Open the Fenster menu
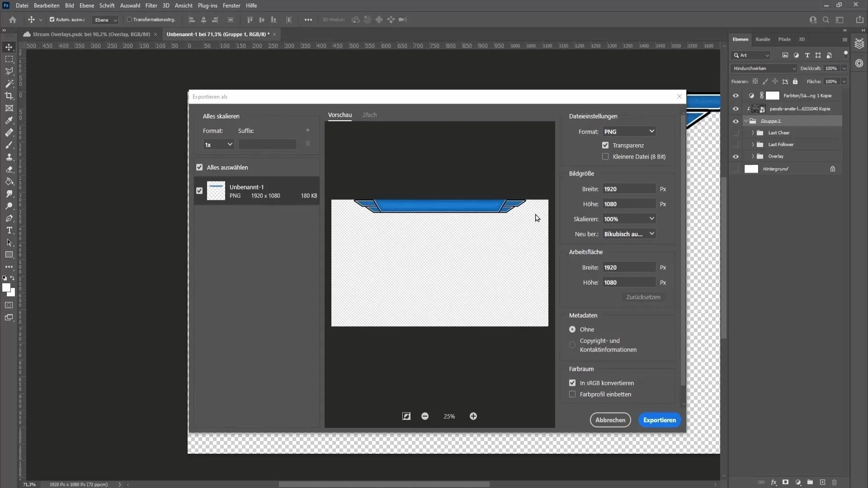The image size is (868, 488). [x=231, y=5]
